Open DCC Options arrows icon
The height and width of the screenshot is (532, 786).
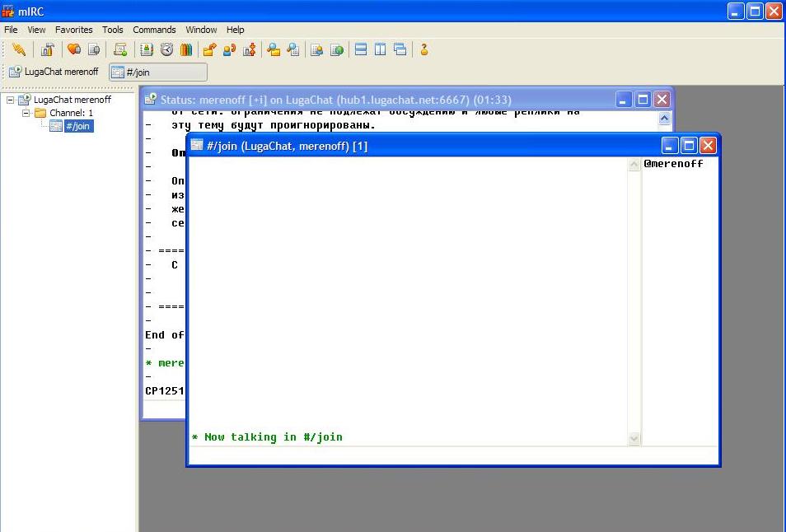click(249, 49)
